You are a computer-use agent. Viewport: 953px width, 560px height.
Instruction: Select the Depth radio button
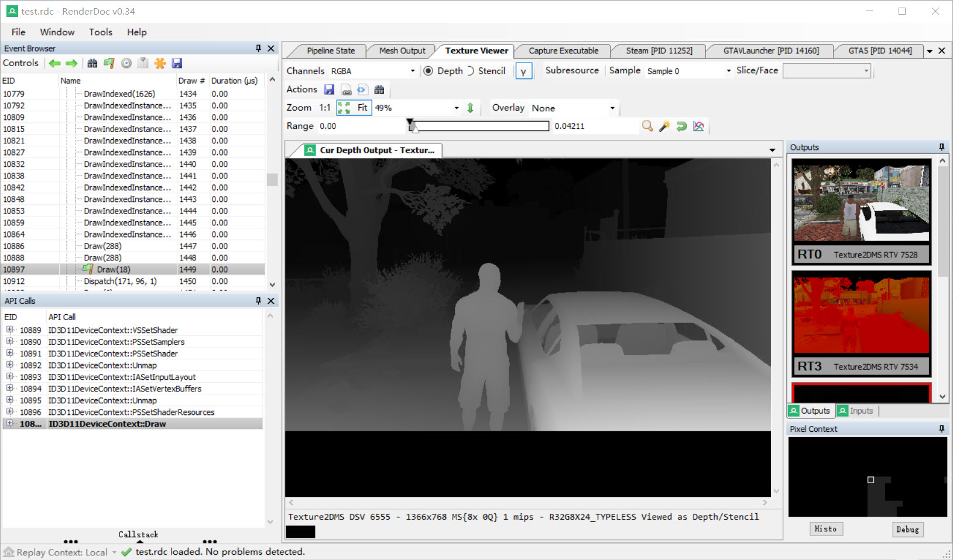(443, 71)
